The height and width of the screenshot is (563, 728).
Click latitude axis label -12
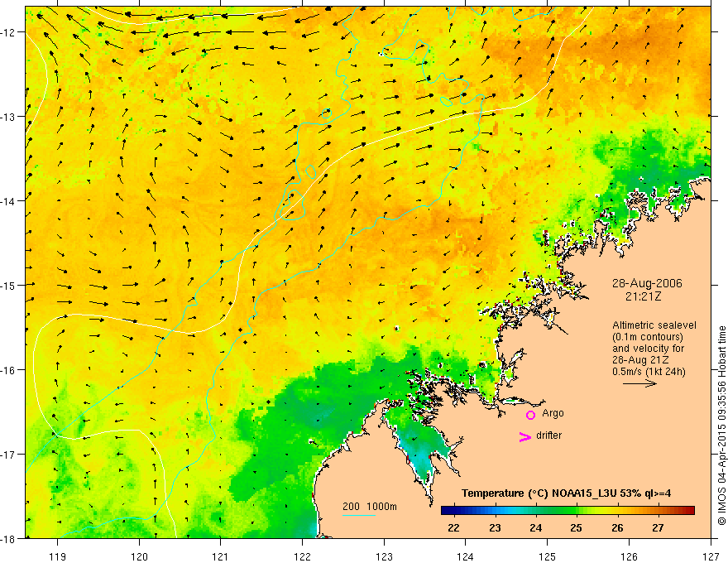coord(9,32)
